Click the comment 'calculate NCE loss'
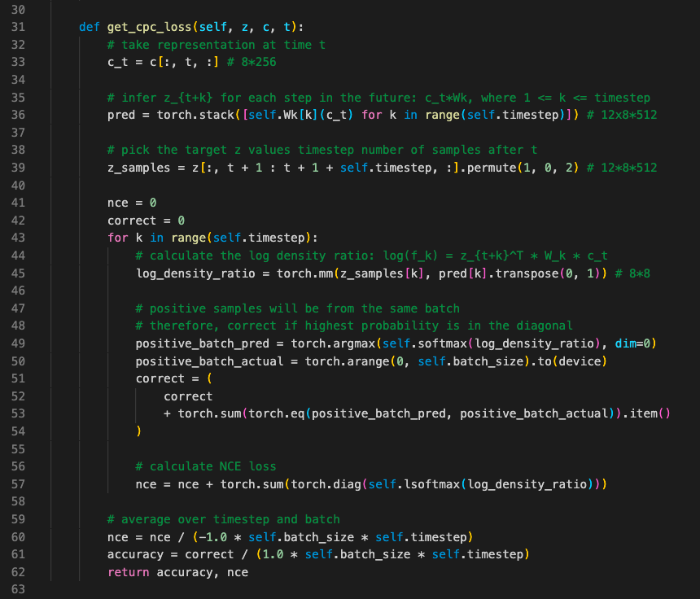Screen dimensions: 700x599 tap(206, 467)
